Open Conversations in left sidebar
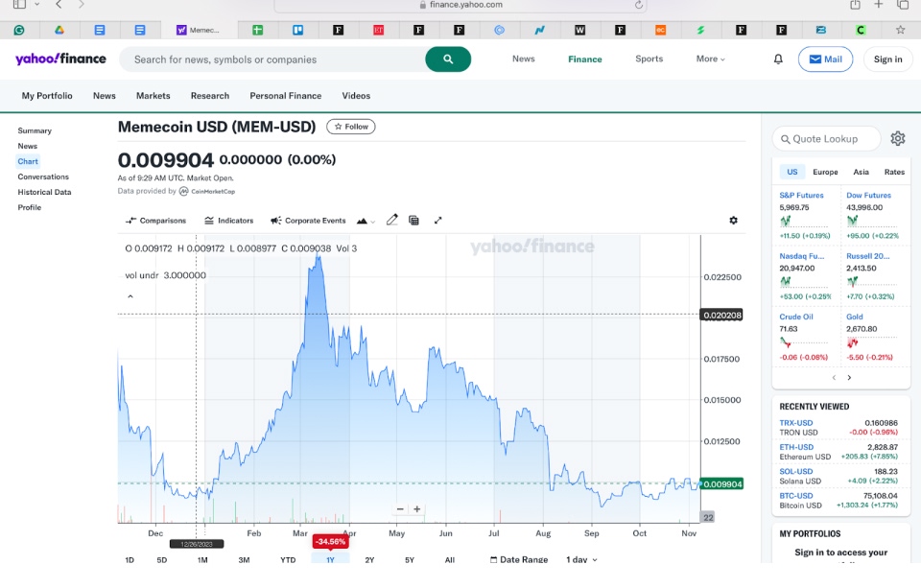921x588 pixels. coord(43,176)
